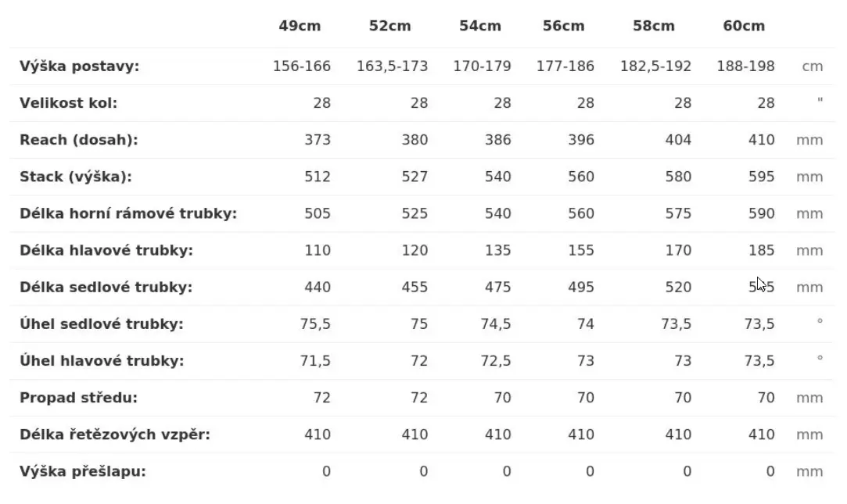Click the Délka sedlové trubky label
This screenshot has height=504, width=847.
click(106, 287)
